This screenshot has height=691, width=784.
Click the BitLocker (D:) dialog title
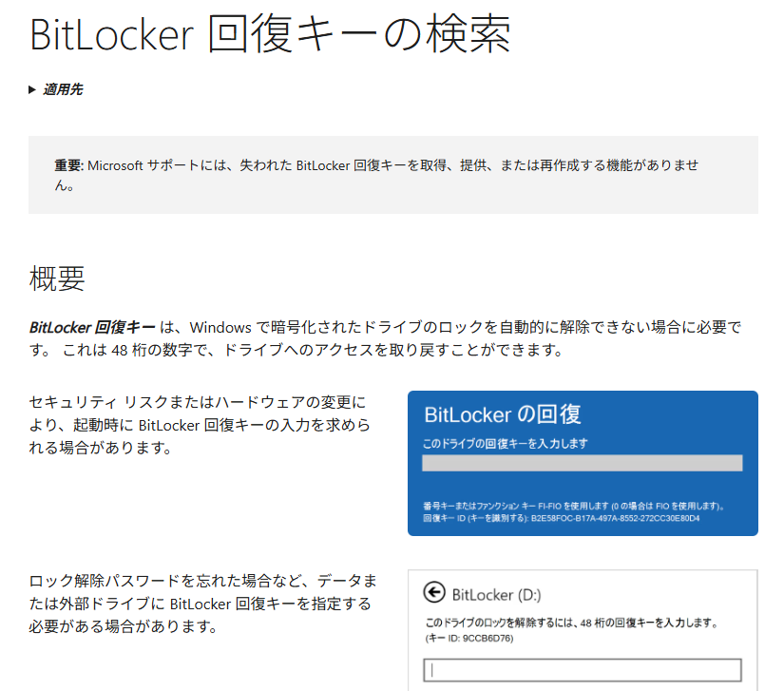[x=496, y=594]
